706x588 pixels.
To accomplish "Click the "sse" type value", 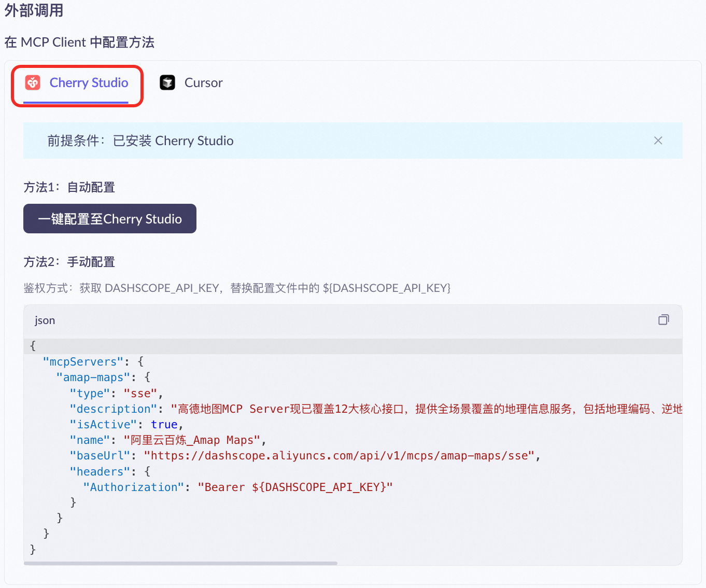I will tap(140, 394).
